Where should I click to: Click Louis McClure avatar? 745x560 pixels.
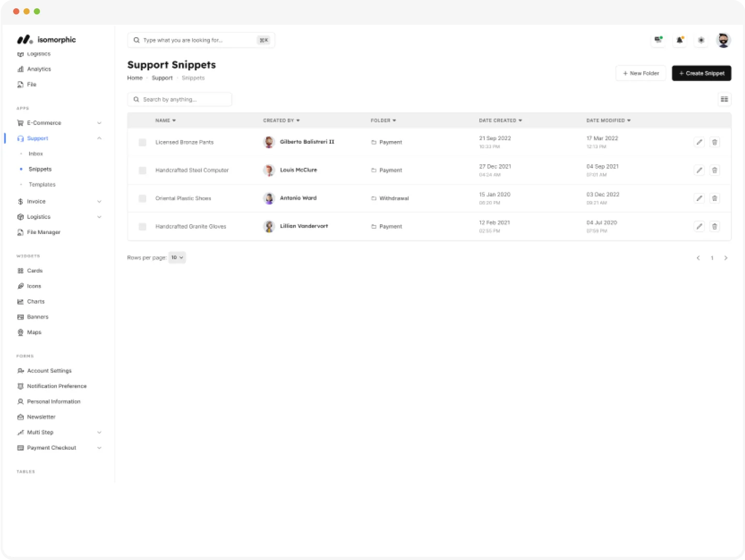269,170
